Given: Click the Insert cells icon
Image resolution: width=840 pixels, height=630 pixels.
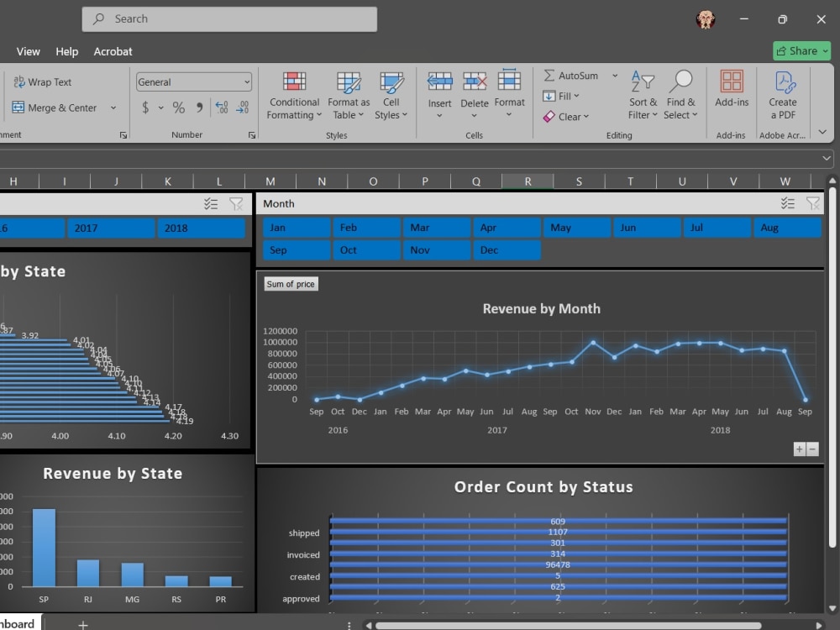Looking at the screenshot, I should (439, 81).
